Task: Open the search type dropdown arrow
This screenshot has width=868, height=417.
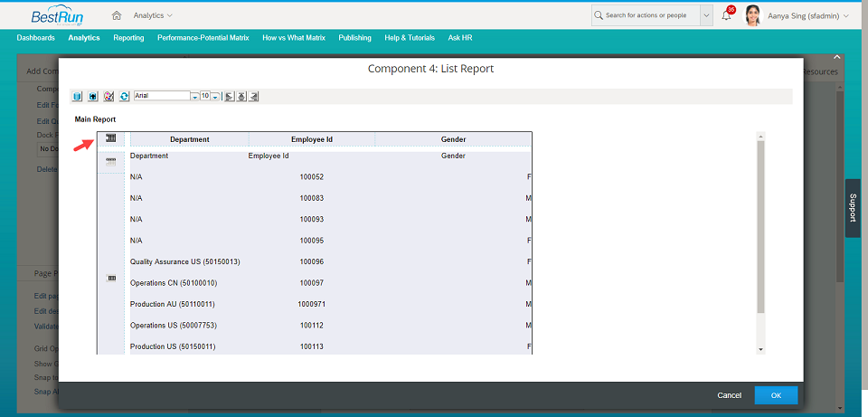Action: (x=706, y=15)
